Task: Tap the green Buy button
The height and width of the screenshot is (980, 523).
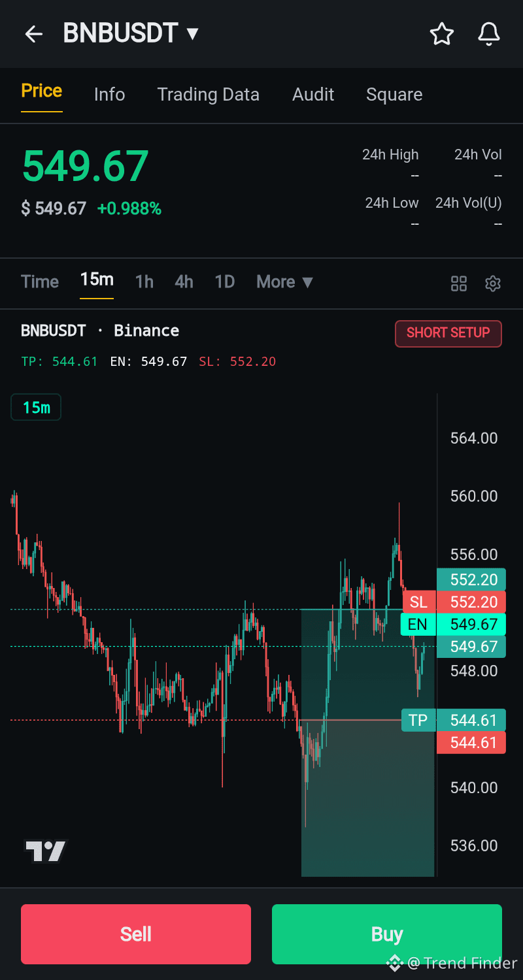Action: pyautogui.click(x=387, y=934)
